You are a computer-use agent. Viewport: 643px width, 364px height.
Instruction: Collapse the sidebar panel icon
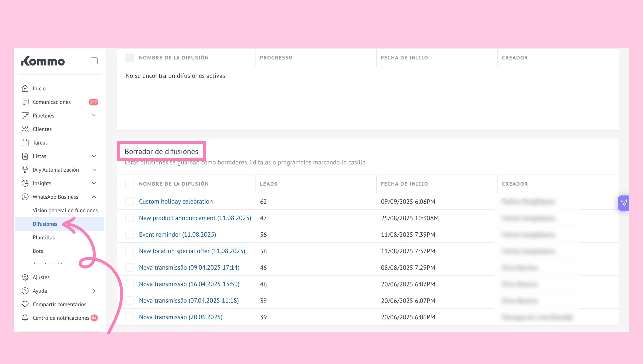coord(94,61)
